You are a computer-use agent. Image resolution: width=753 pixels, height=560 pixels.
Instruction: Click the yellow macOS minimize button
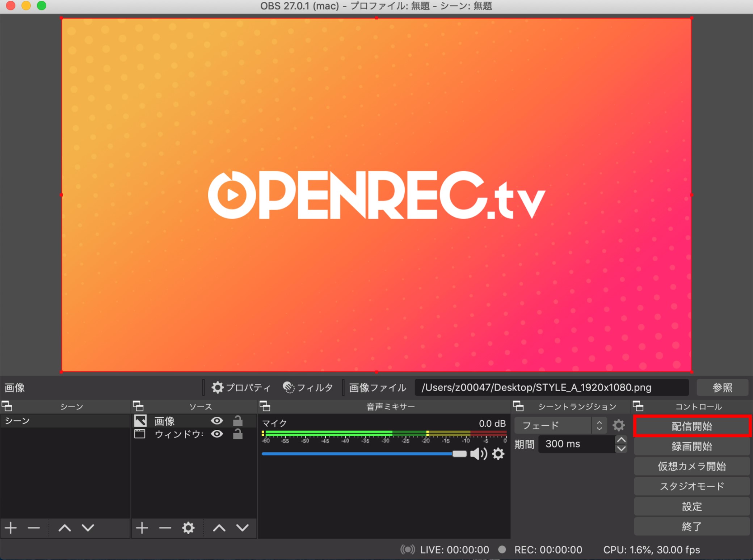26,5
